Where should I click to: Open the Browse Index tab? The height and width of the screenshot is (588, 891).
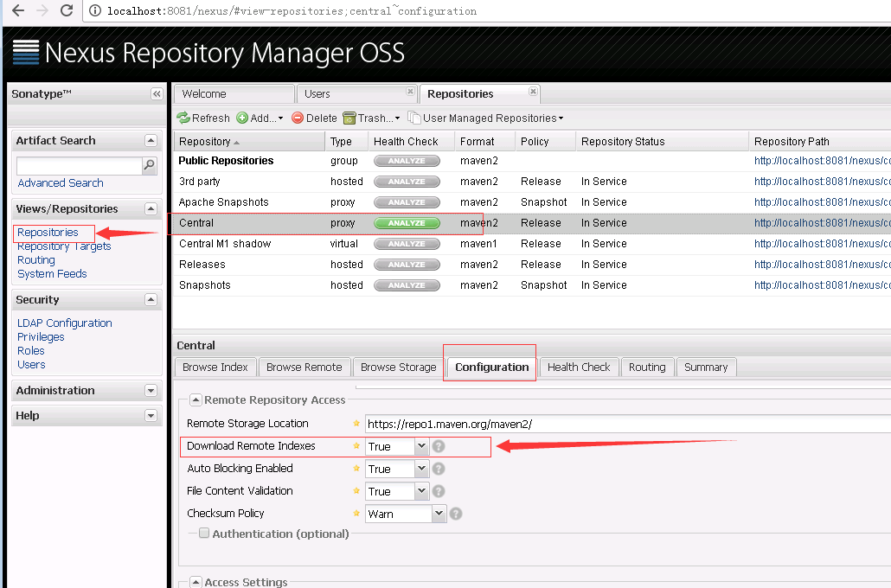215,367
